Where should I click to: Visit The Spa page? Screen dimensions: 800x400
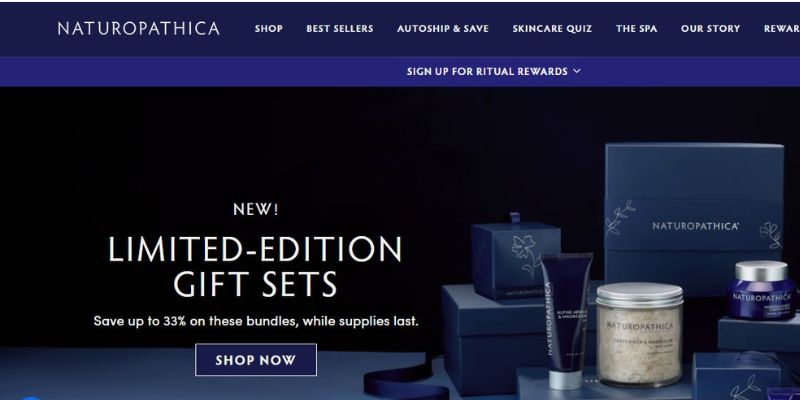pyautogui.click(x=637, y=29)
